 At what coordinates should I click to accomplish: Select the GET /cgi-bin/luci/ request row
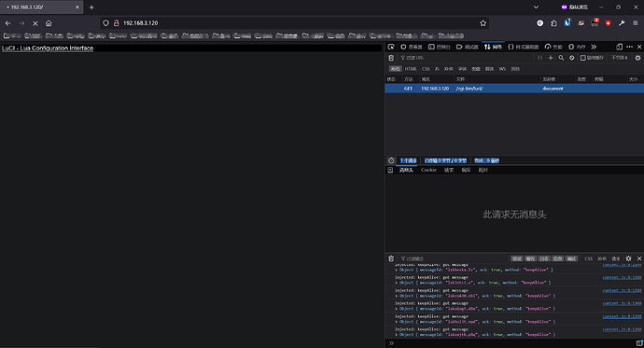tap(514, 89)
